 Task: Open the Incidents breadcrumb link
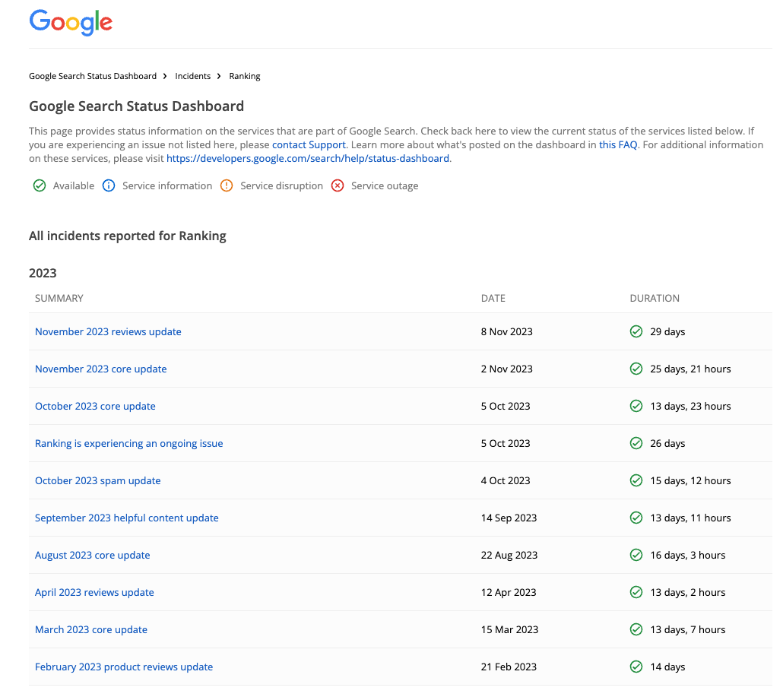coord(193,76)
